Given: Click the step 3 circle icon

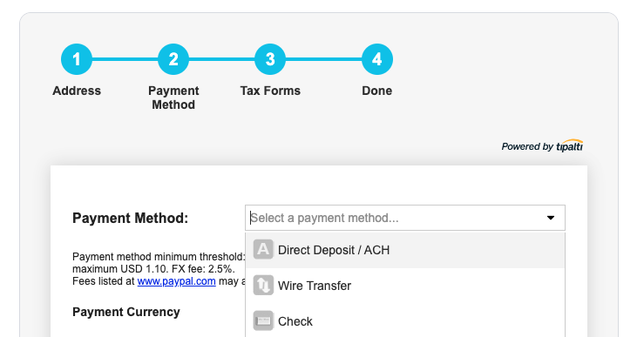Looking at the screenshot, I should pos(270,59).
